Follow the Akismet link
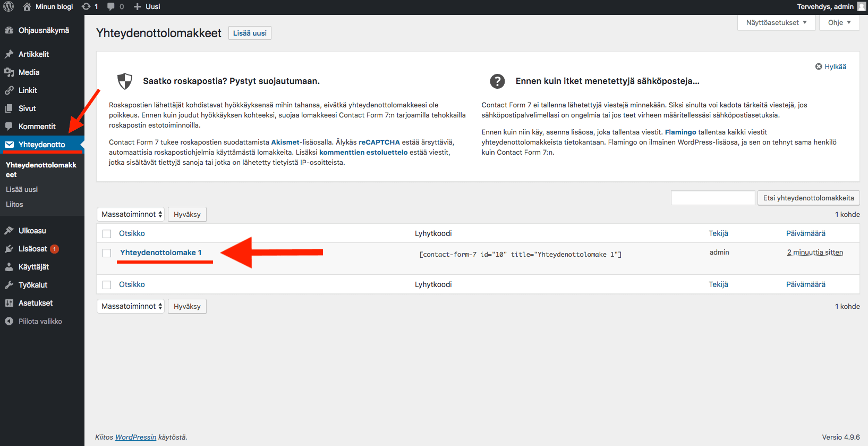 pyautogui.click(x=285, y=142)
